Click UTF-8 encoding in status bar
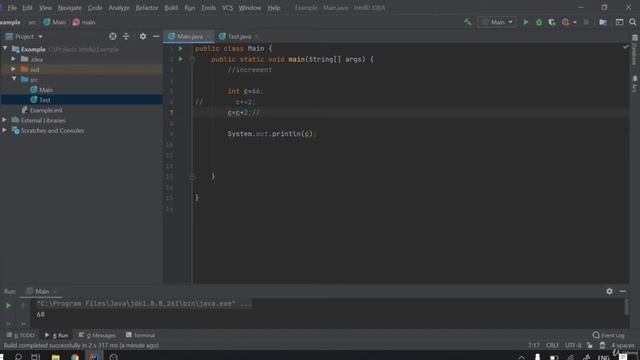This screenshot has width=640, height=360. (573, 345)
